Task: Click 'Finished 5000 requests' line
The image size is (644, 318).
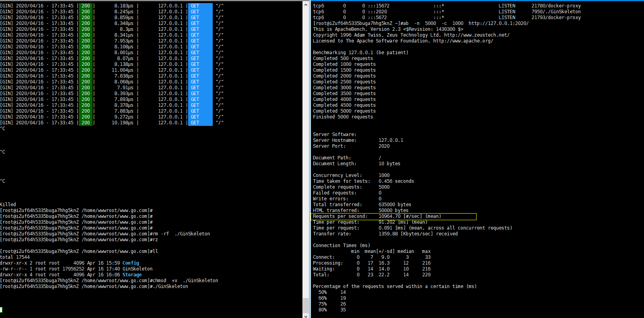Action: pyautogui.click(x=343, y=117)
